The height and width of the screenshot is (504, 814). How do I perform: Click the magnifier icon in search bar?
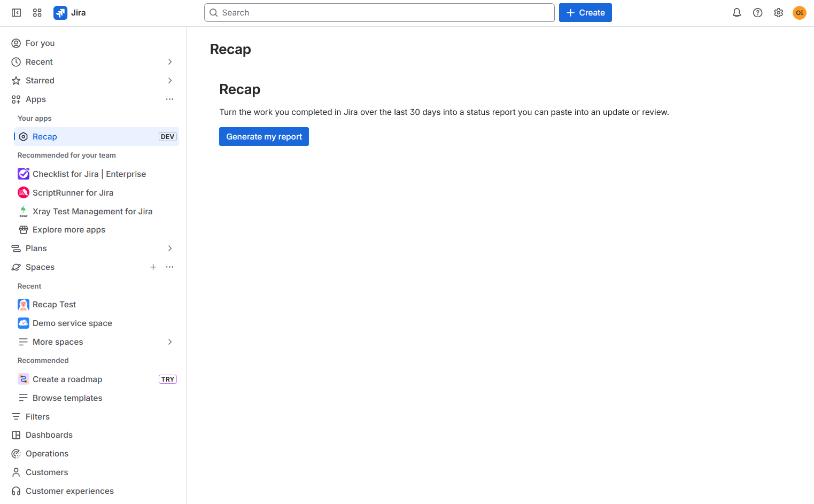click(x=214, y=13)
